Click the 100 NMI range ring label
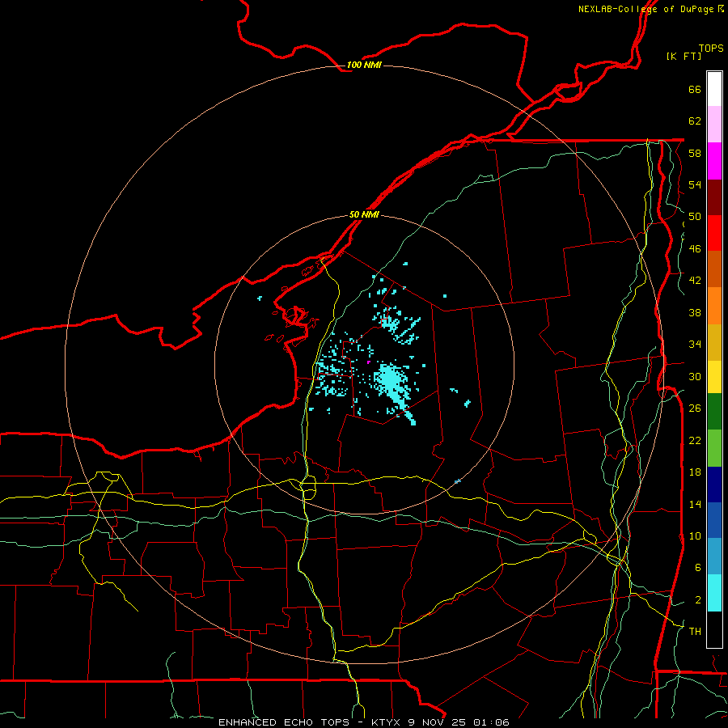The width and height of the screenshot is (728, 728). pyautogui.click(x=364, y=65)
